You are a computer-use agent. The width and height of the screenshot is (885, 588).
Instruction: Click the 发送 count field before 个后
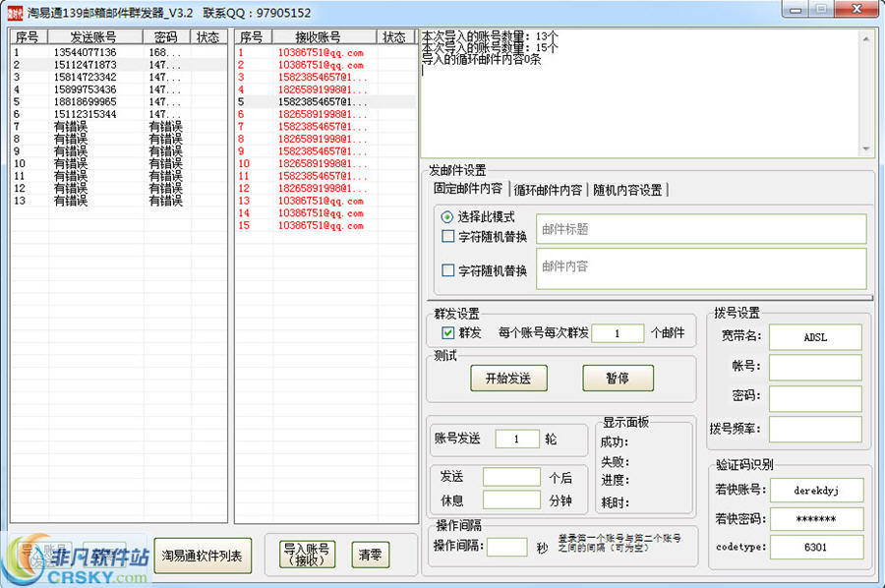511,477
